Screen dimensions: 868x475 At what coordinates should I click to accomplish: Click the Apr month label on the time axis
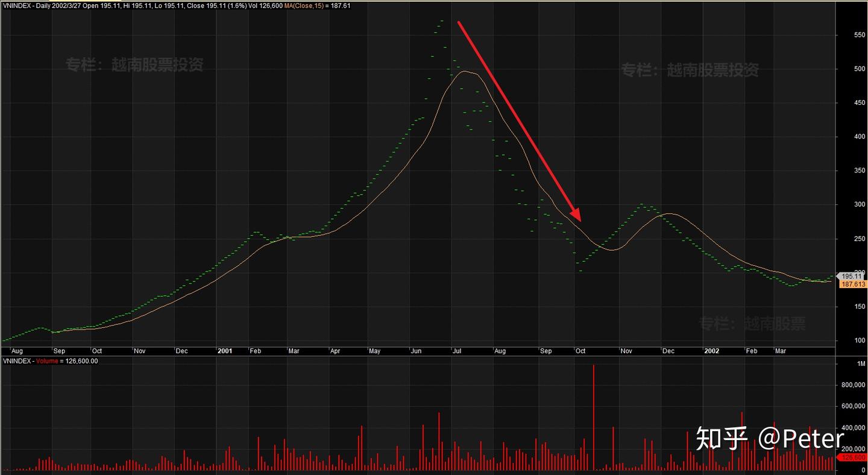(x=335, y=350)
